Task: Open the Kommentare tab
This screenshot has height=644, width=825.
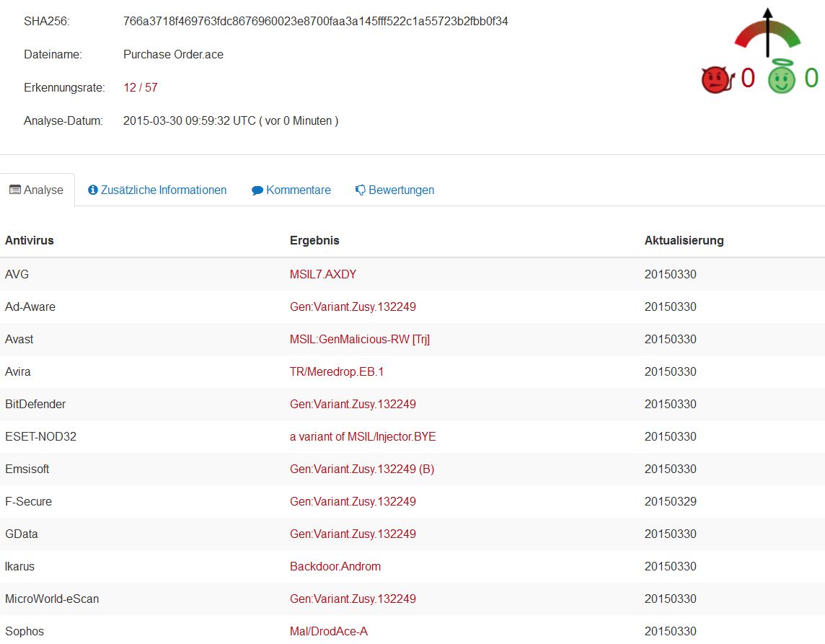Action: click(291, 190)
